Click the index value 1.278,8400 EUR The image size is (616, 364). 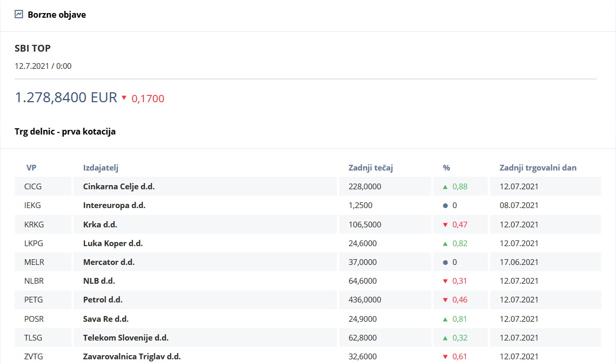(66, 98)
